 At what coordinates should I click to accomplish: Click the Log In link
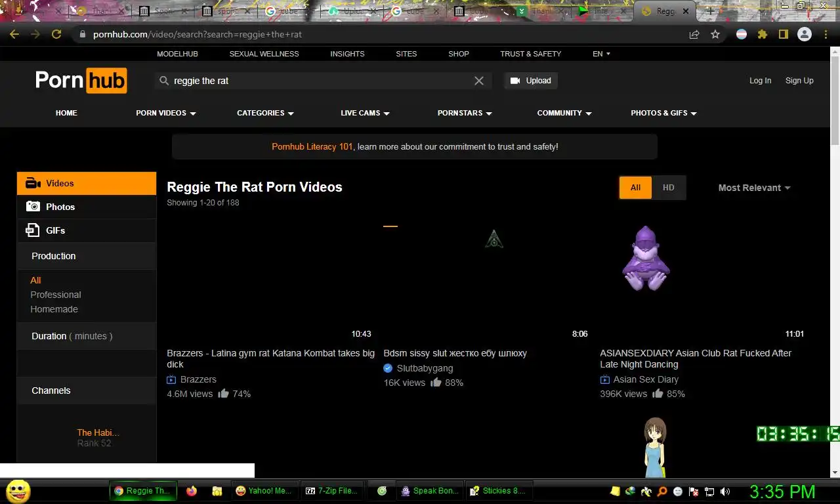click(760, 81)
